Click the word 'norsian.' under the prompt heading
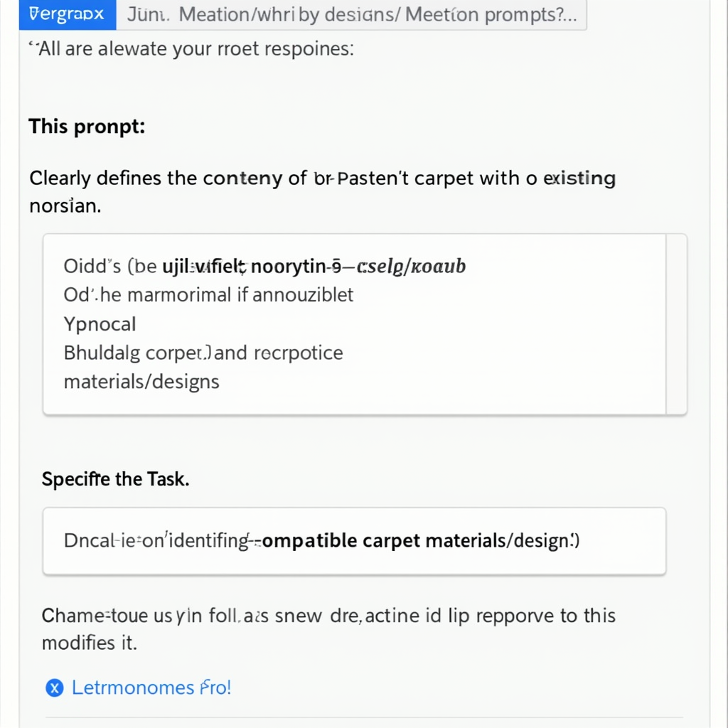Viewport: 728px width, 728px height. click(65, 205)
